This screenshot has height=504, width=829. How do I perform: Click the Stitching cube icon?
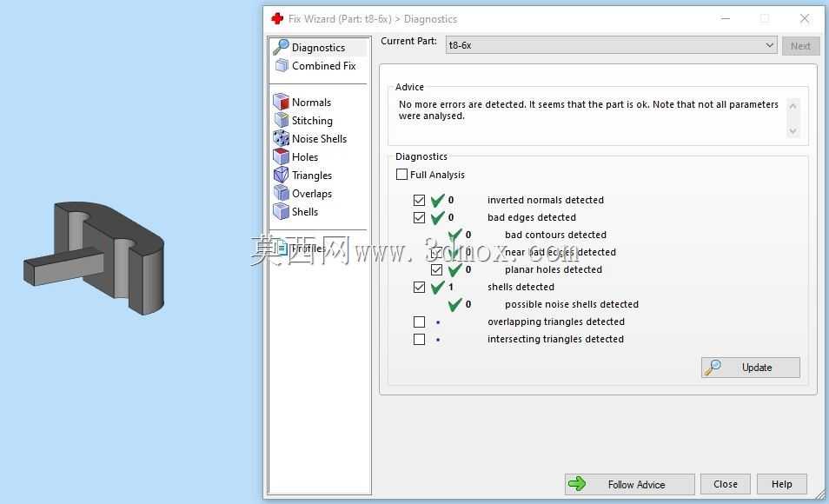(282, 120)
